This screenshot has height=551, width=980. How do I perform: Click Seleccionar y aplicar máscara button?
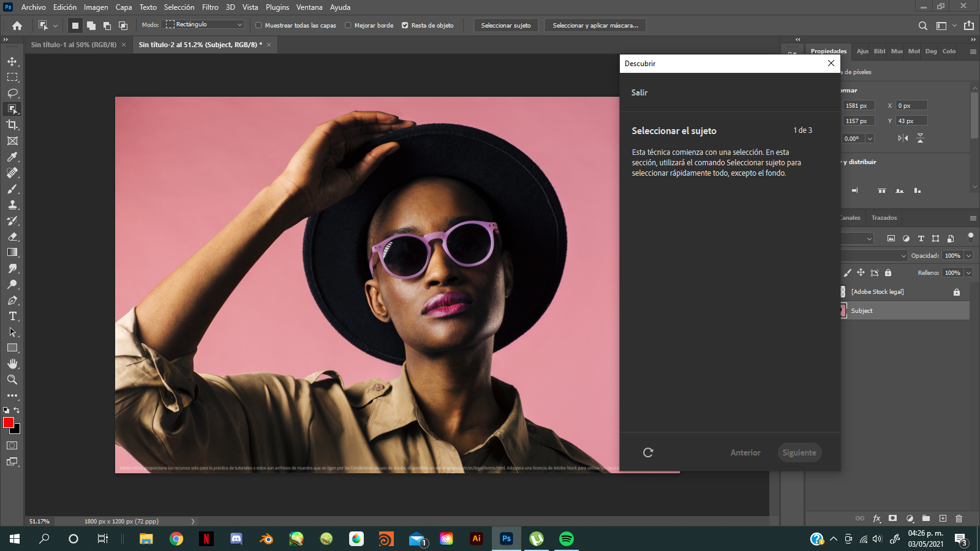[595, 26]
